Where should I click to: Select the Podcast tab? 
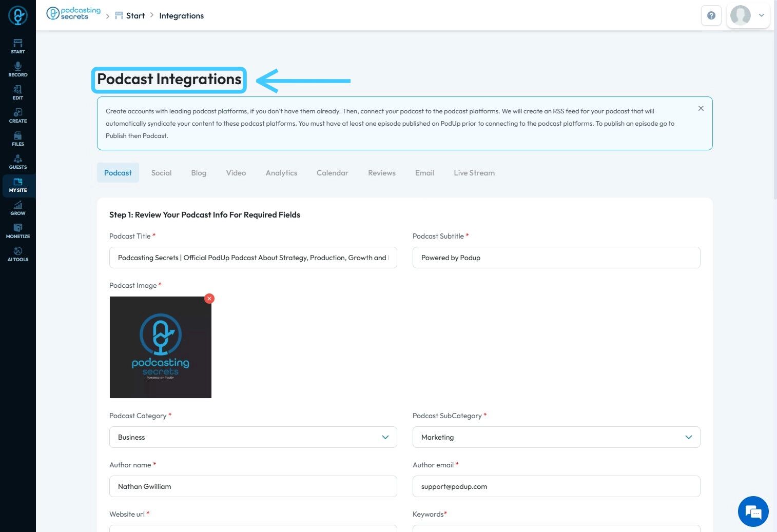point(118,173)
